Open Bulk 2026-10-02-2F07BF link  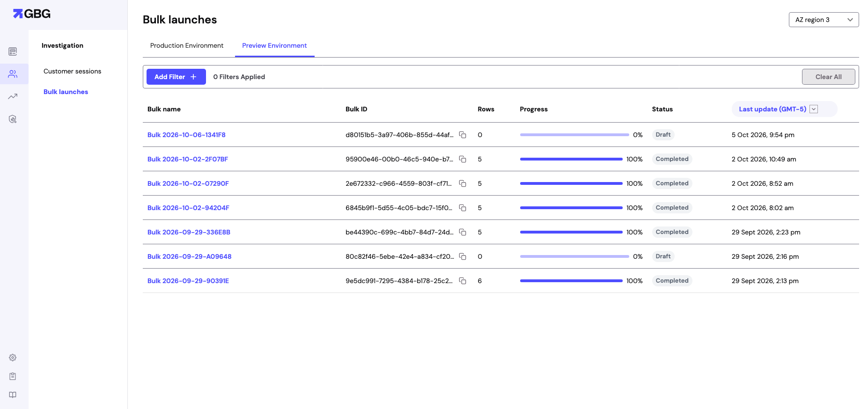tap(188, 159)
